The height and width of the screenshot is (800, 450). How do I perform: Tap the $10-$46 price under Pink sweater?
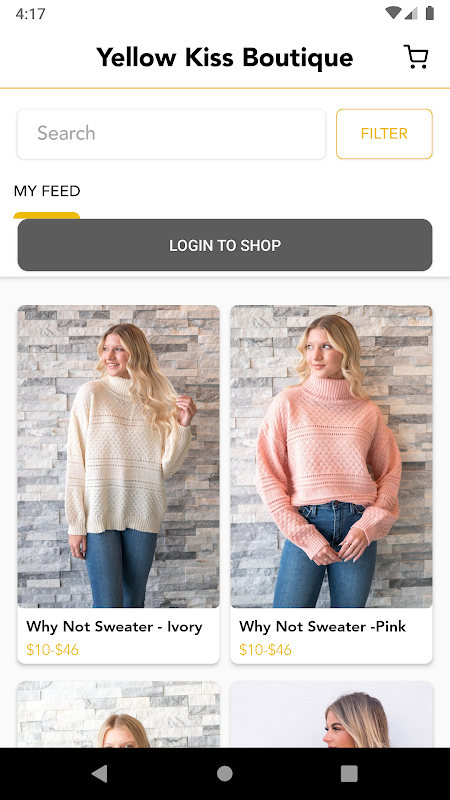coord(265,649)
